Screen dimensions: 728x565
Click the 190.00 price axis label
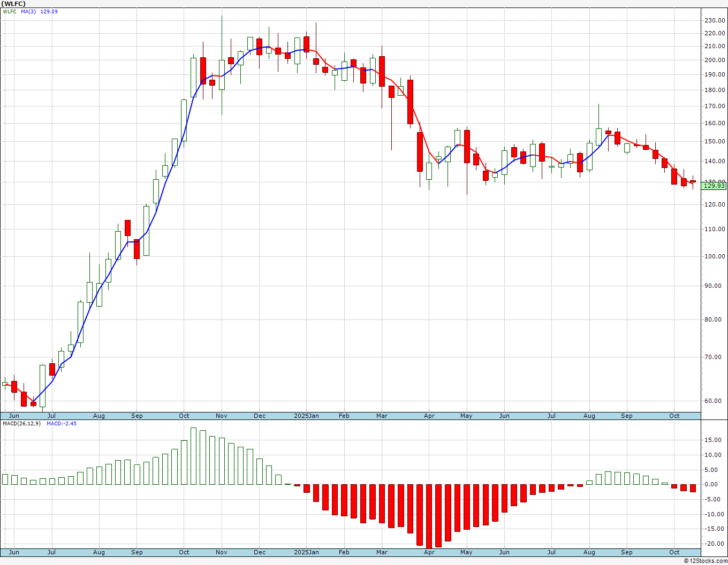point(715,75)
